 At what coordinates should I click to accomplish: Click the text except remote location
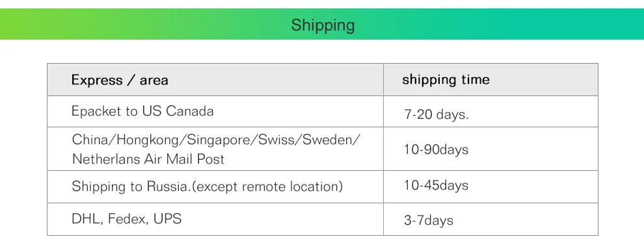click(x=267, y=187)
